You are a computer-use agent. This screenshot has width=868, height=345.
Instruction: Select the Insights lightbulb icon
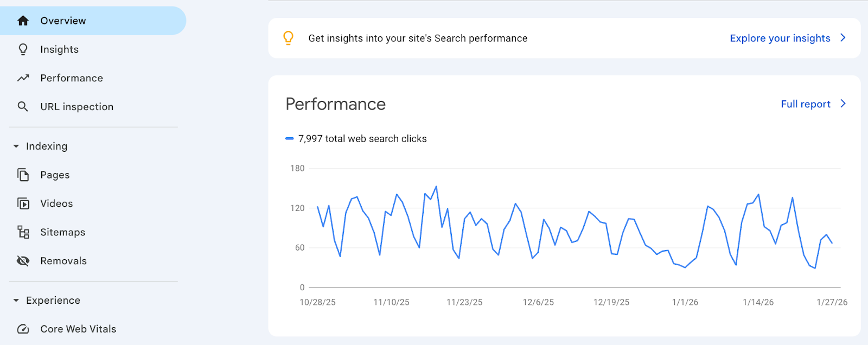(x=23, y=49)
